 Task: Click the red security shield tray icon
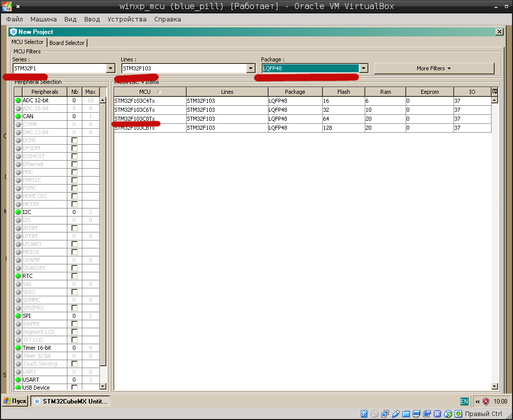click(x=486, y=402)
